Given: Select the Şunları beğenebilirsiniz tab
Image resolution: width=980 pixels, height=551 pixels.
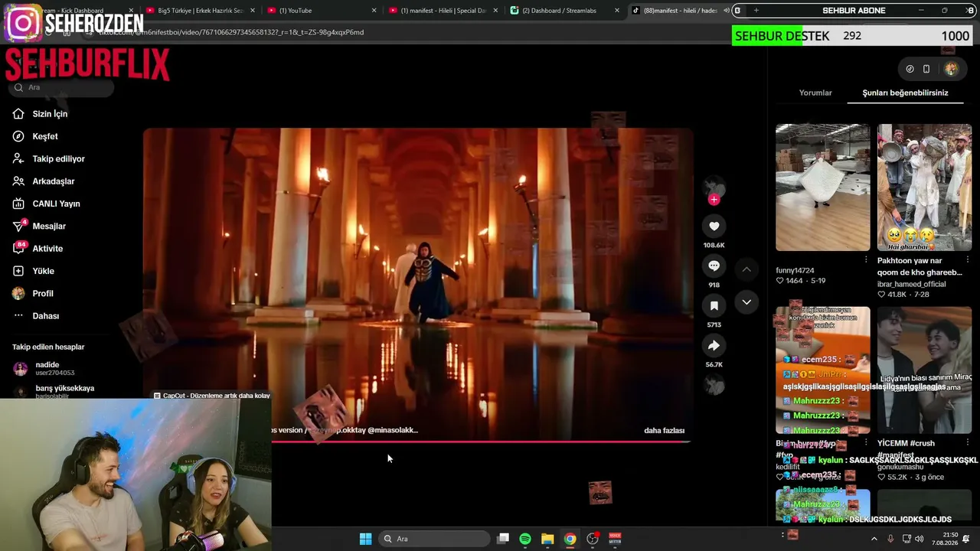Looking at the screenshot, I should [x=905, y=93].
